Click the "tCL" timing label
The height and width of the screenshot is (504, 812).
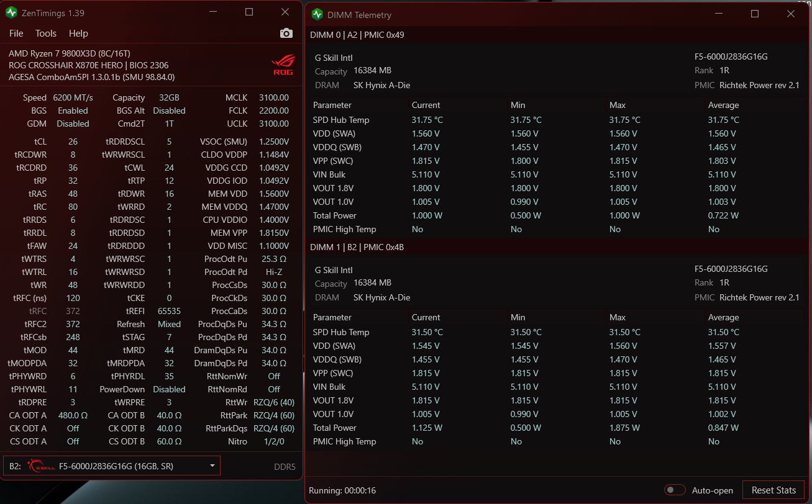tap(40, 142)
